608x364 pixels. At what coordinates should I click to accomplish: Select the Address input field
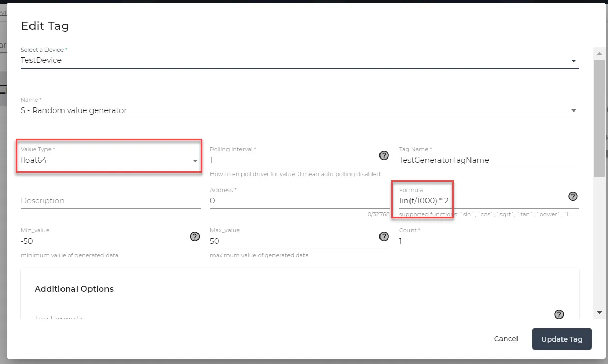(300, 200)
